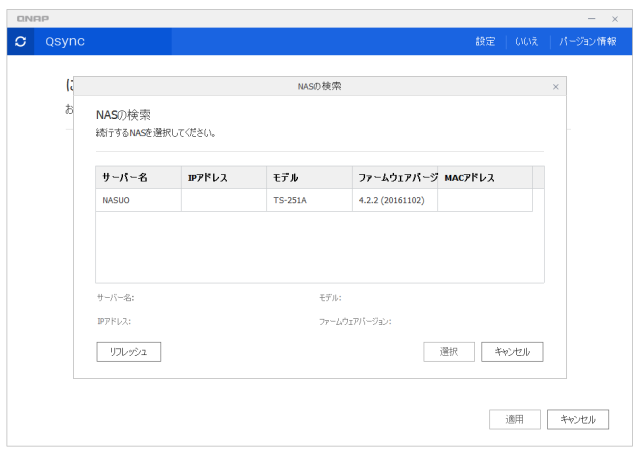Click firmware cell 4.2.2 (20161102)
Viewport: 642px width, 455px height.
pyautogui.click(x=395, y=200)
